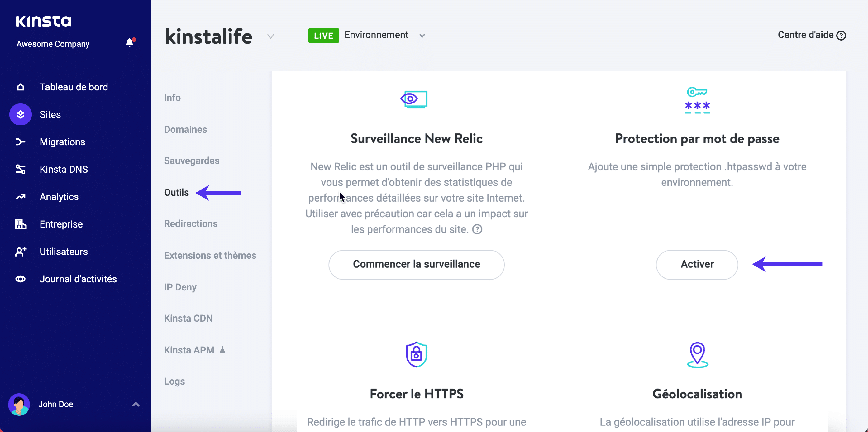This screenshot has height=432, width=868.
Task: Open the Environnement dropdown
Action: click(422, 36)
